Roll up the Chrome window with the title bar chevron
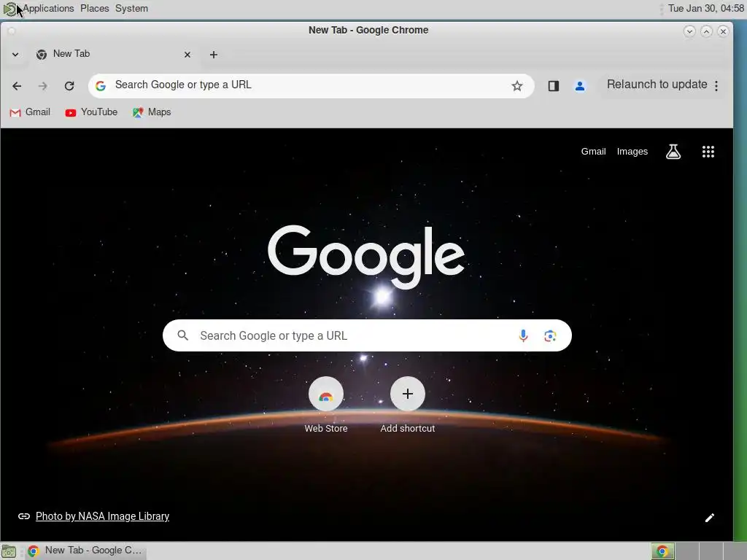747x560 pixels. 689,31
